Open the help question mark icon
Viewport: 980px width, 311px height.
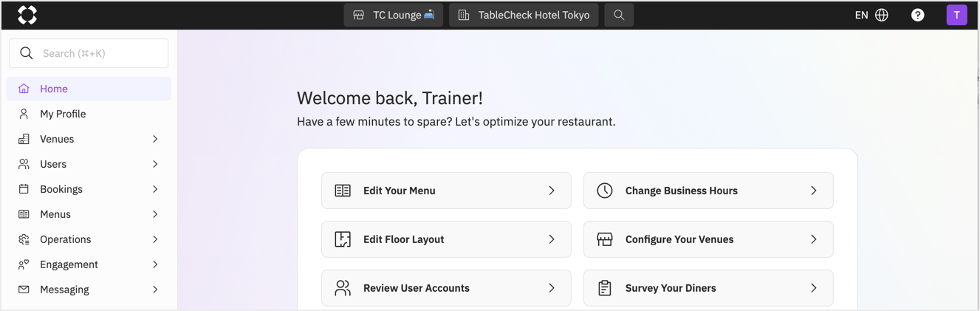tap(917, 15)
